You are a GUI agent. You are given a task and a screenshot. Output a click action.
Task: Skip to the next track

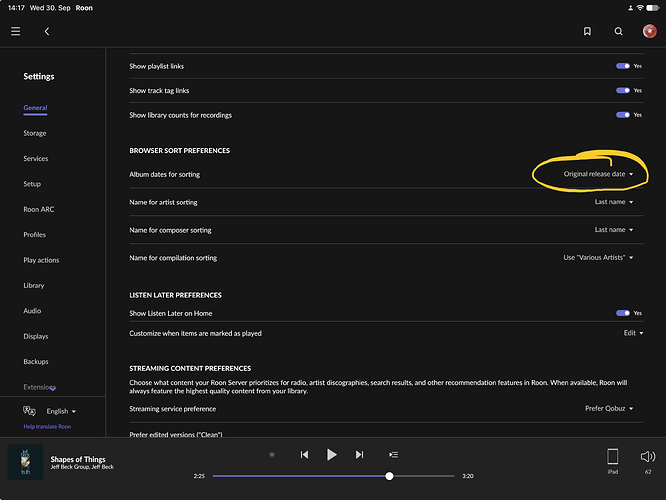359,455
